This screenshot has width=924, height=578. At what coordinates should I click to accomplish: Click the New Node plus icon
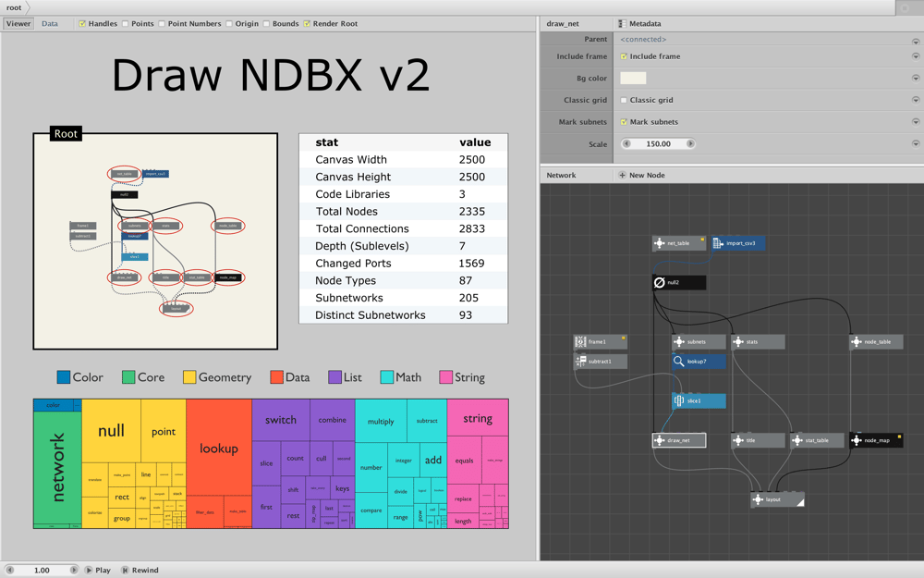click(x=622, y=175)
